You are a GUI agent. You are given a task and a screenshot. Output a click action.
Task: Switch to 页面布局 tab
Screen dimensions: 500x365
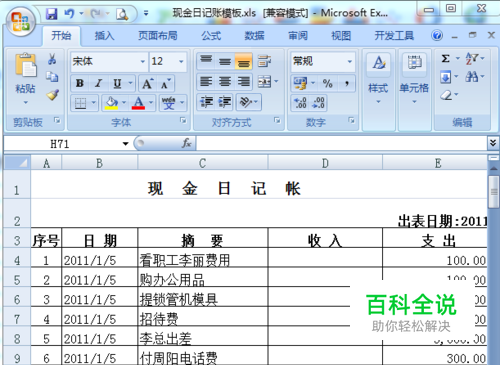pos(158,35)
